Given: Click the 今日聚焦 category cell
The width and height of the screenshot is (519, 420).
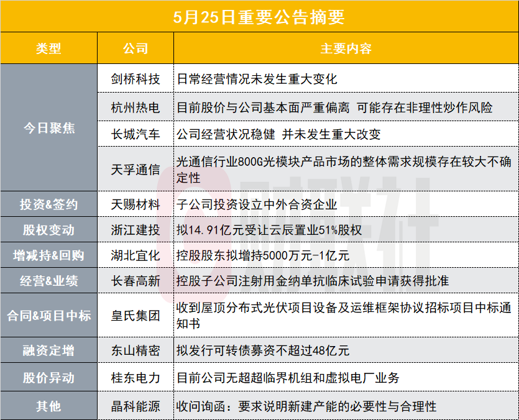Looking at the screenshot, I should pos(48,128).
